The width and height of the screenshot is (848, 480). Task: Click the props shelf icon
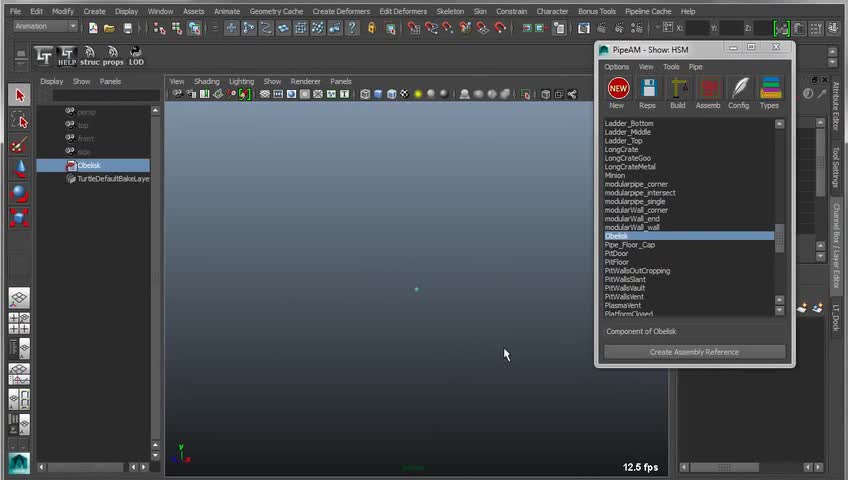point(113,56)
